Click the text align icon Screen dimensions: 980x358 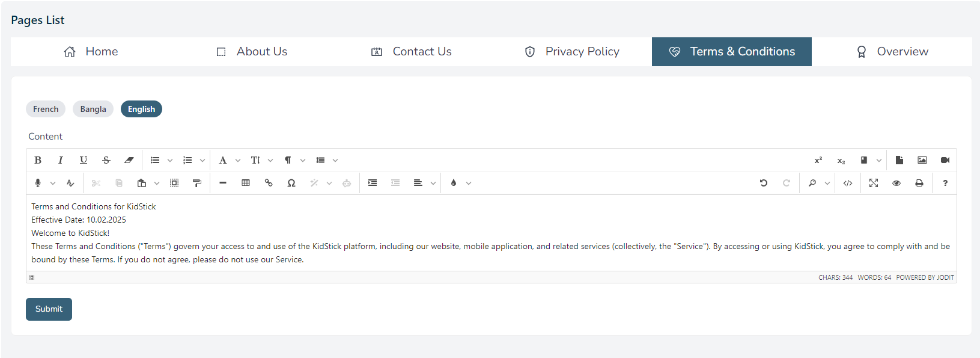(x=418, y=183)
